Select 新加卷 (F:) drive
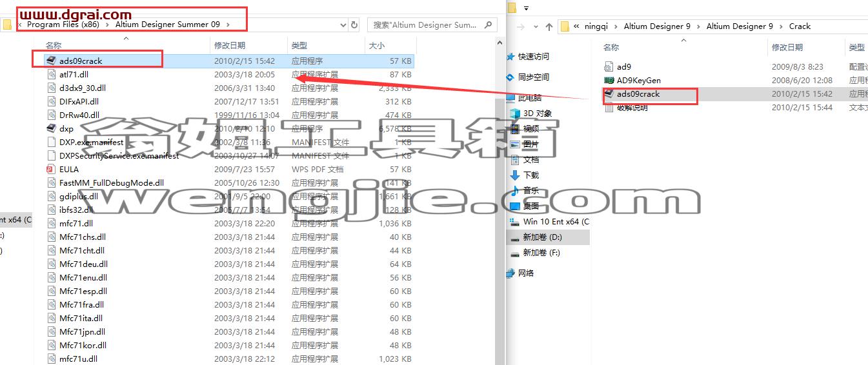This screenshot has width=868, height=365. click(541, 253)
